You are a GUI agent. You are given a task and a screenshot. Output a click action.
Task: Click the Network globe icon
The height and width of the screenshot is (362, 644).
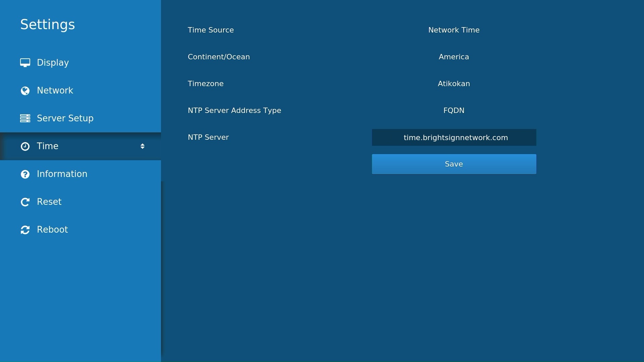pyautogui.click(x=25, y=90)
